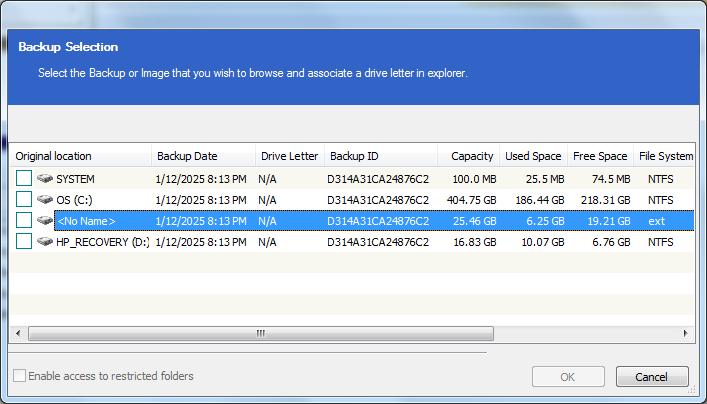Tick the OS (C:) backup checkbox
The width and height of the screenshot is (707, 404).
coord(24,200)
